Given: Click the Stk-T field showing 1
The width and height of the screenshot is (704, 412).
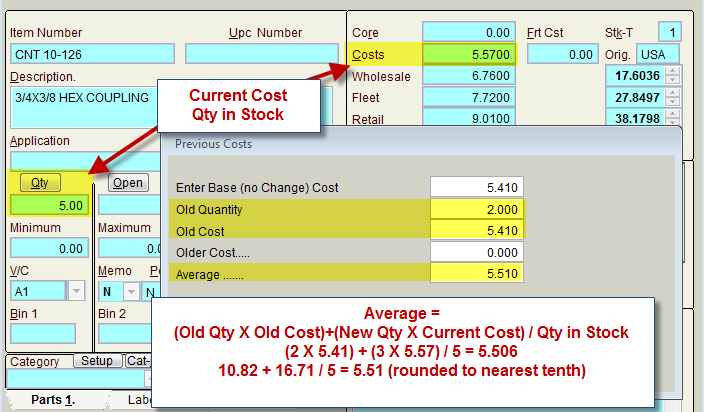Looking at the screenshot, I should tap(670, 32).
